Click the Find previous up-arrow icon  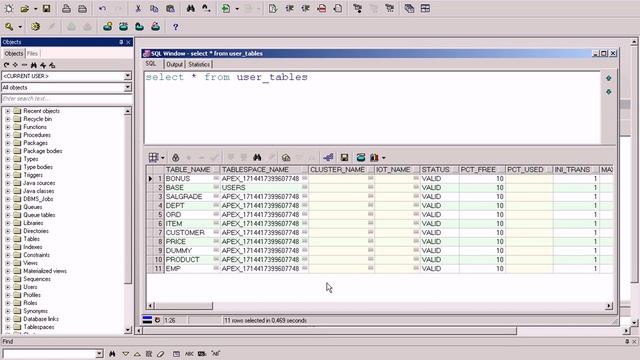coord(137,353)
